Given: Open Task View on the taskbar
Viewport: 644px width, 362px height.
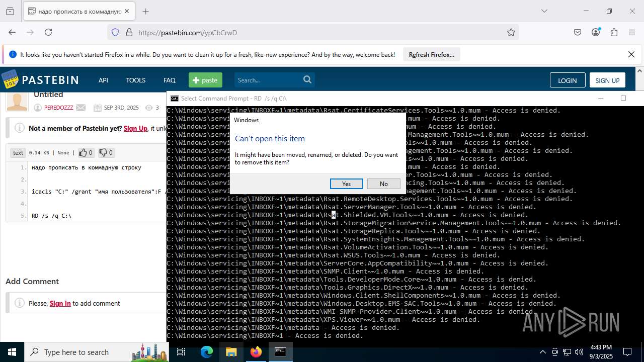Looking at the screenshot, I should point(182,352).
